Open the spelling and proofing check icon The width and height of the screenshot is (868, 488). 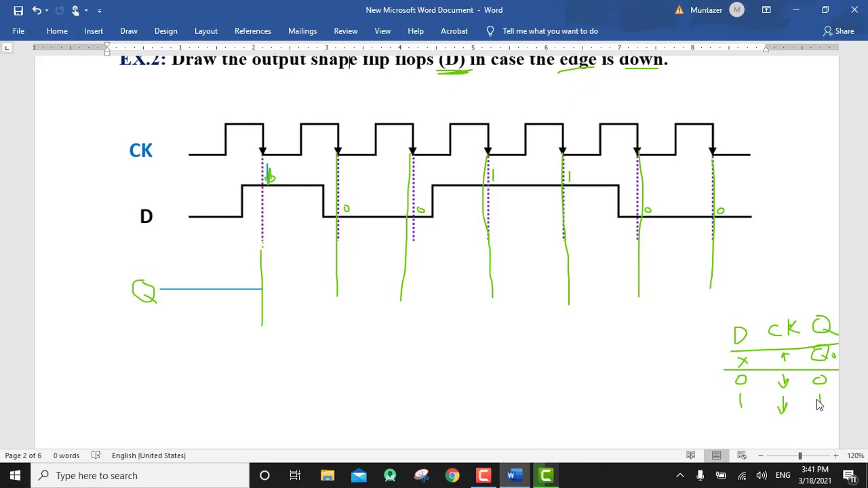click(96, 455)
